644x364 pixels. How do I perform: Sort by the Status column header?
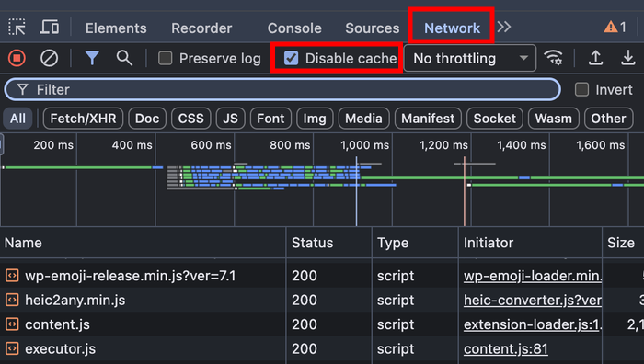[328, 243]
